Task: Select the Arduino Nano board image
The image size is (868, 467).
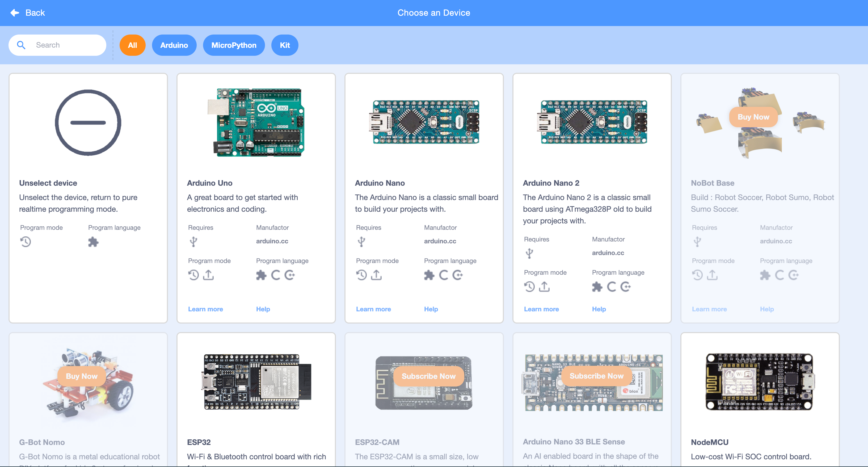Action: (424, 122)
